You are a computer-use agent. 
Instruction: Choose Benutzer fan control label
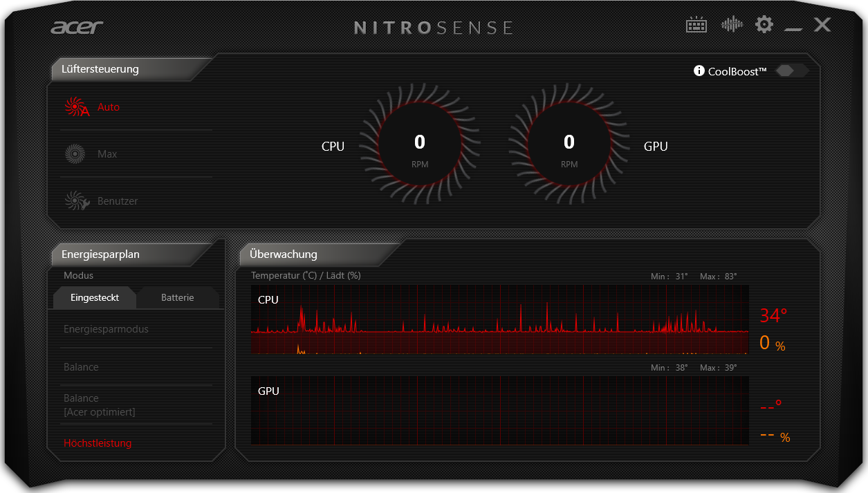pos(118,201)
